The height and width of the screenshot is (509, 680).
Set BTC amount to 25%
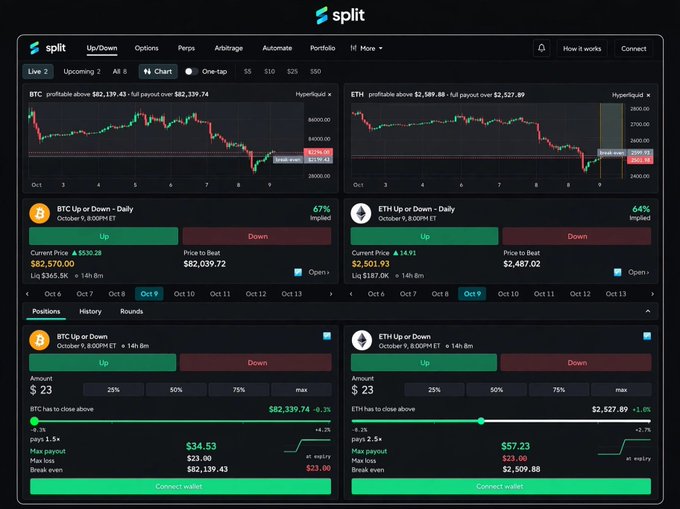click(114, 390)
